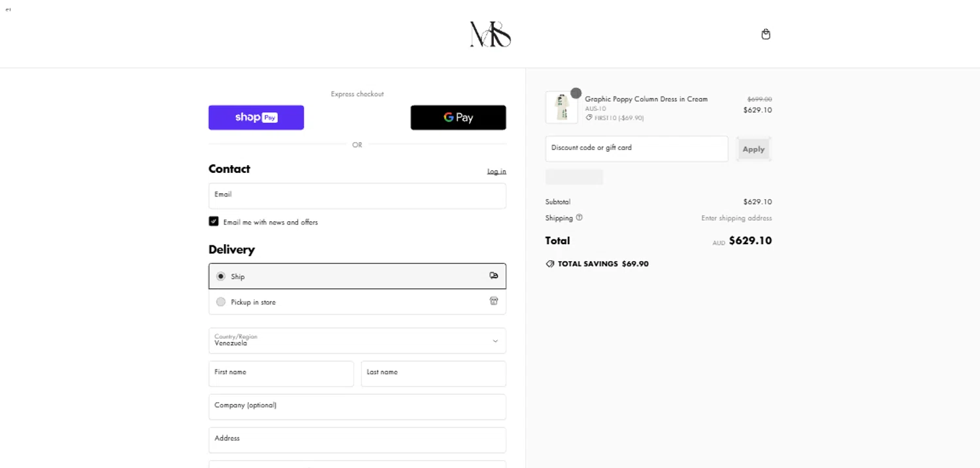Open the Country/Region dropdown

[x=357, y=341]
